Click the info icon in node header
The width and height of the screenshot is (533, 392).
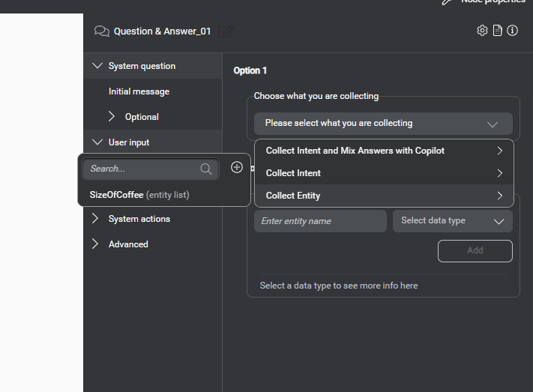pyautogui.click(x=513, y=31)
